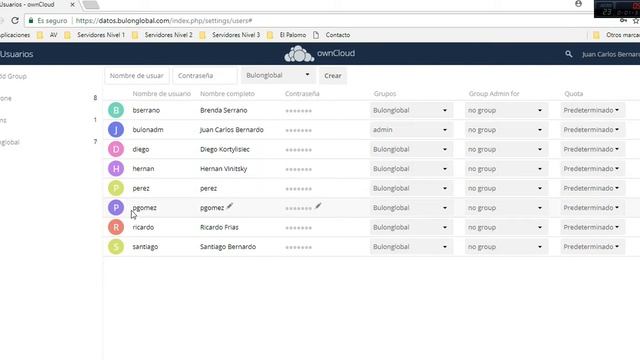Click Add Group in sidebar

point(13,76)
